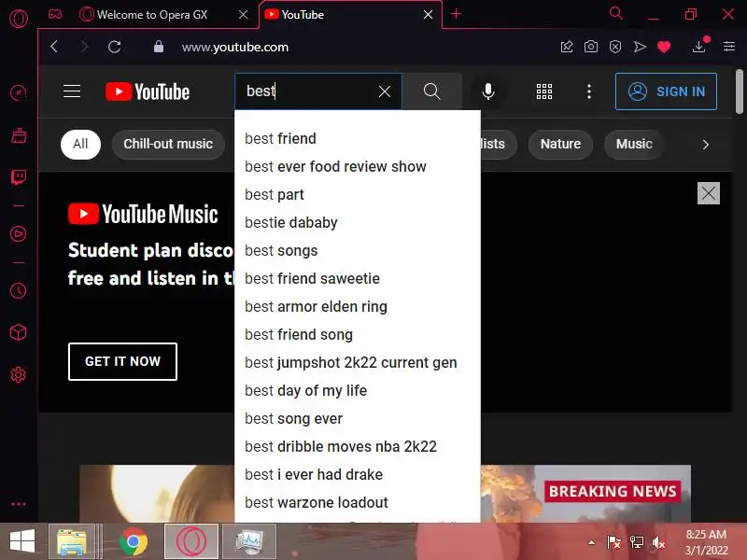
Task: Choose suggestion "best jumpshot 2k22 current gen"
Action: point(358,362)
